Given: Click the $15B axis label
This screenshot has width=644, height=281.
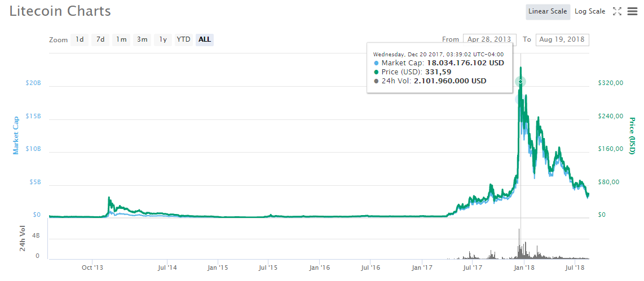Looking at the screenshot, I should pyautogui.click(x=33, y=116).
